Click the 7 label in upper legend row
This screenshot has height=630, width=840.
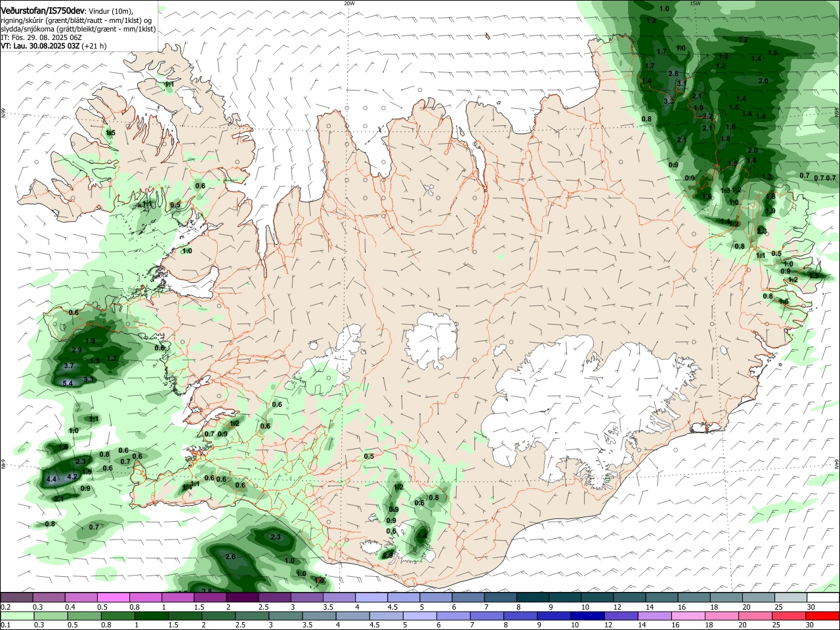486,607
